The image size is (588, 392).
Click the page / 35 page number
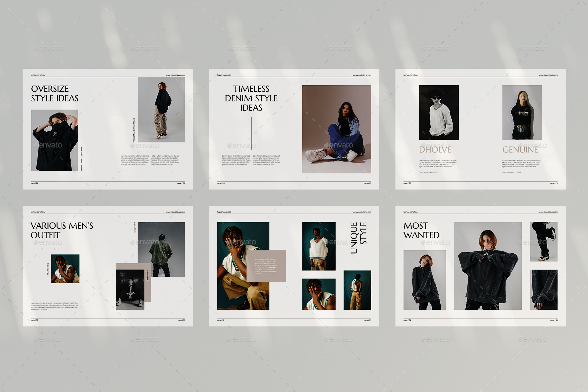(554, 320)
